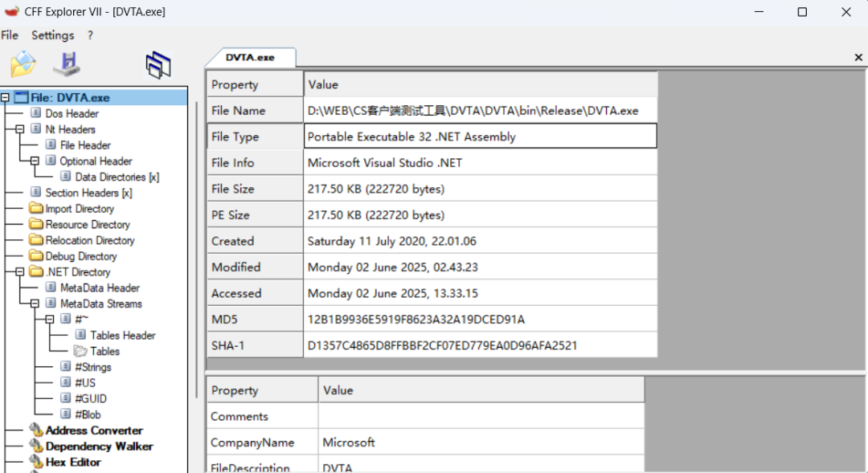Screen dimensions: 868x473
Task: Click the lower table's Property column header
Action: [x=262, y=390]
